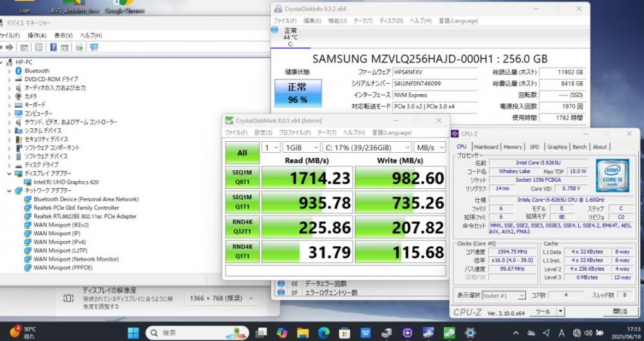Image resolution: width=644 pixels, height=341 pixels.
Task: Click the 閉じる button in CPU-Z
Action: (x=620, y=312)
